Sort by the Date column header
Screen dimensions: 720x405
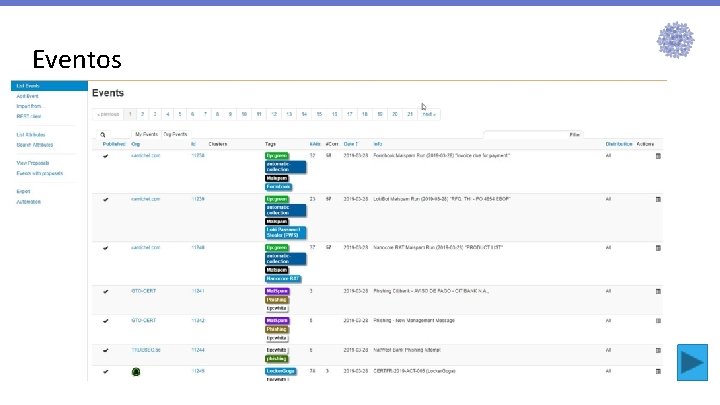click(x=350, y=144)
